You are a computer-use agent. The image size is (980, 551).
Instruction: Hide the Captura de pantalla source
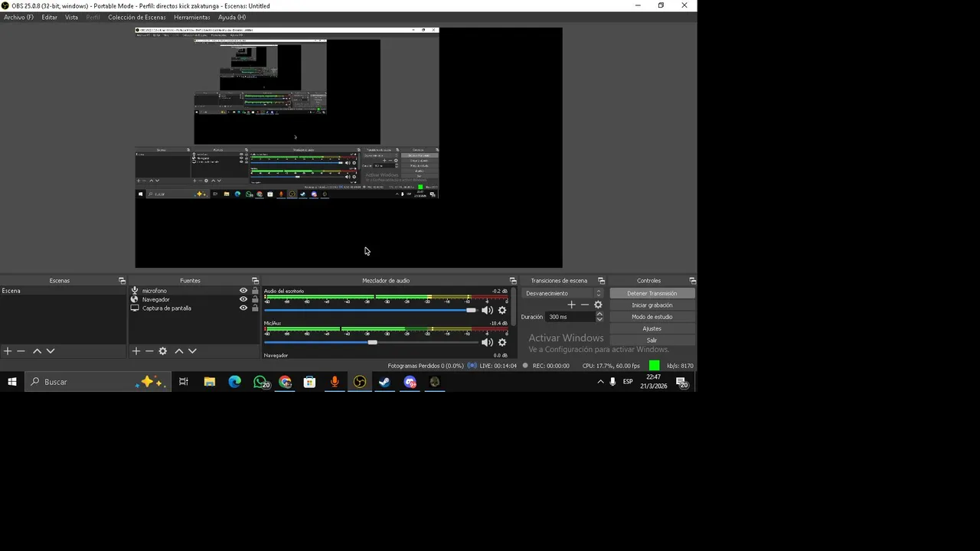[243, 308]
